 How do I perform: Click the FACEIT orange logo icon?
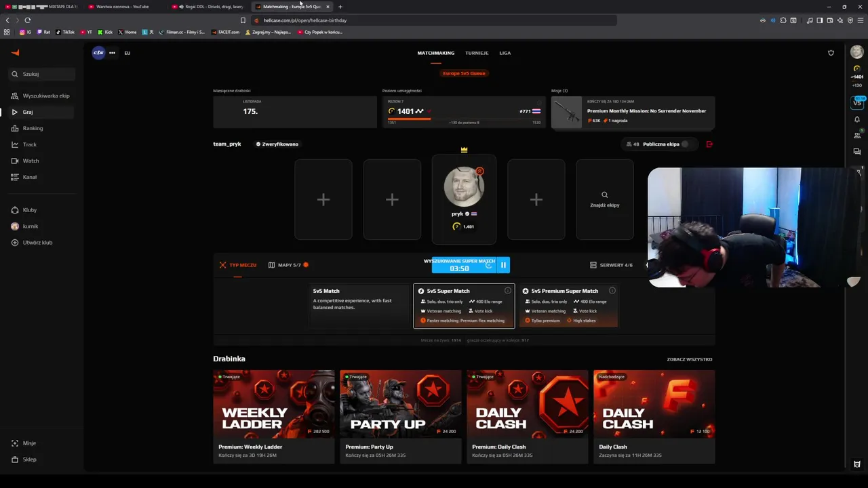(15, 53)
